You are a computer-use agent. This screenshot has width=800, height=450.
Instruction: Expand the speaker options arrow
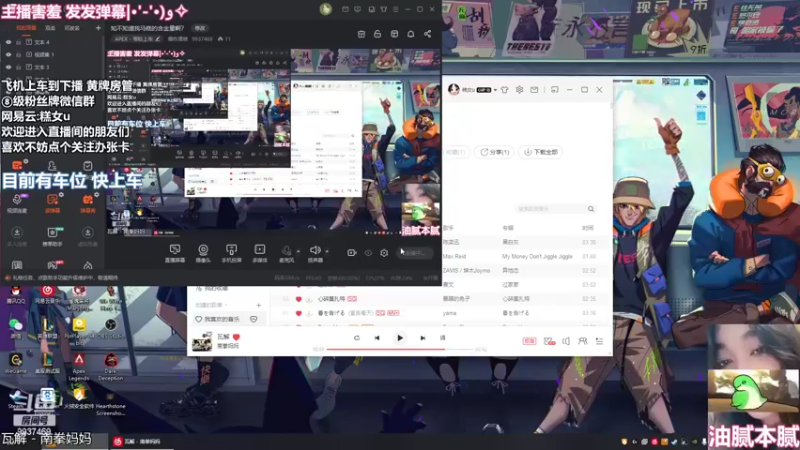[327, 251]
